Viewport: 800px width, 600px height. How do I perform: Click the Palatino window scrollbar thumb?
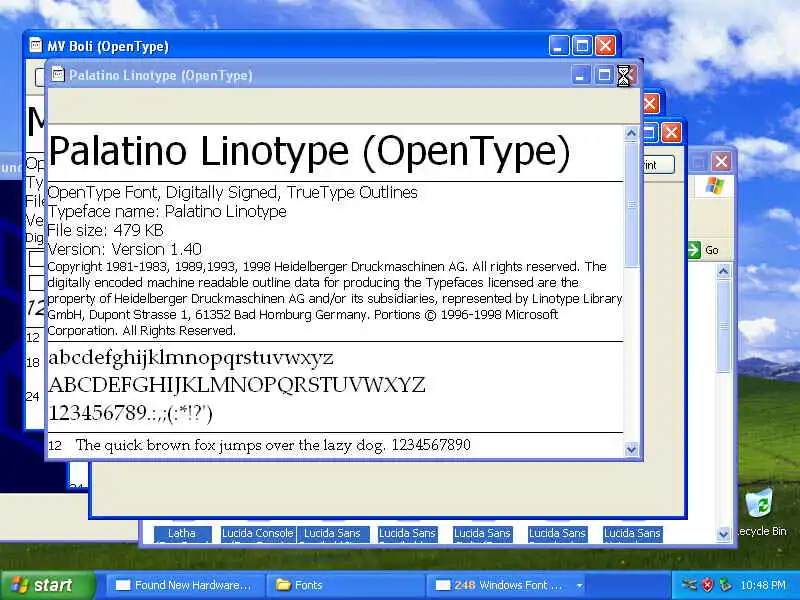coord(631,204)
